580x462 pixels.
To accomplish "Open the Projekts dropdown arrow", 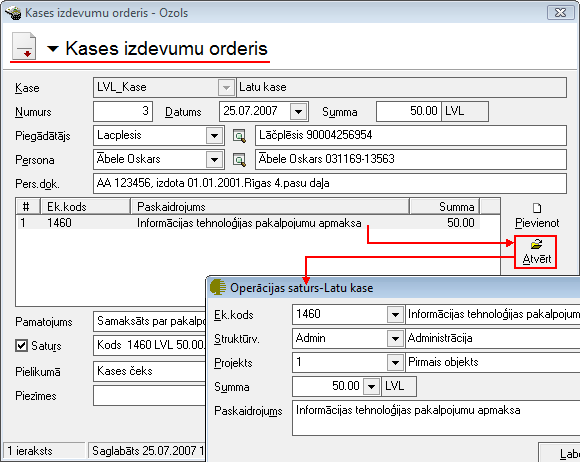I will pyautogui.click(x=395, y=362).
